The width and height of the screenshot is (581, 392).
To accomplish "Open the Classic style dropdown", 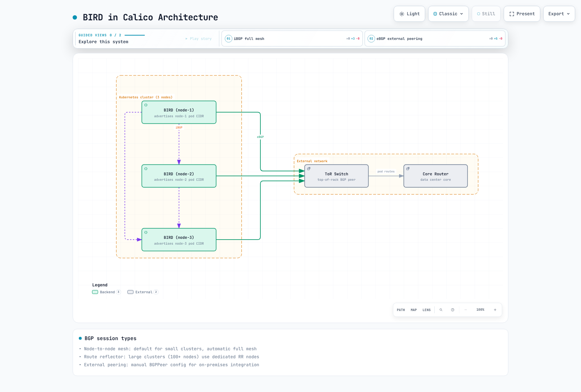I will (x=448, y=14).
